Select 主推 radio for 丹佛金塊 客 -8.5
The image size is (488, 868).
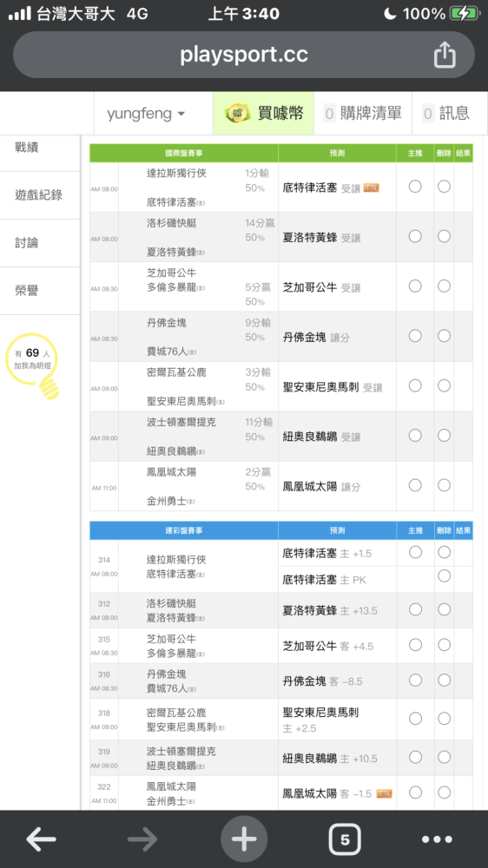tap(415, 681)
